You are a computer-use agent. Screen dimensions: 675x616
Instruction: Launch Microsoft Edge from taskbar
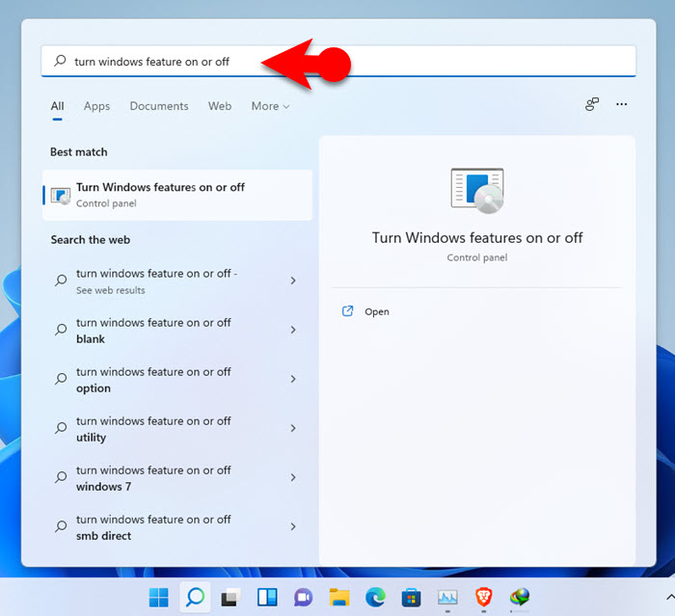click(375, 598)
